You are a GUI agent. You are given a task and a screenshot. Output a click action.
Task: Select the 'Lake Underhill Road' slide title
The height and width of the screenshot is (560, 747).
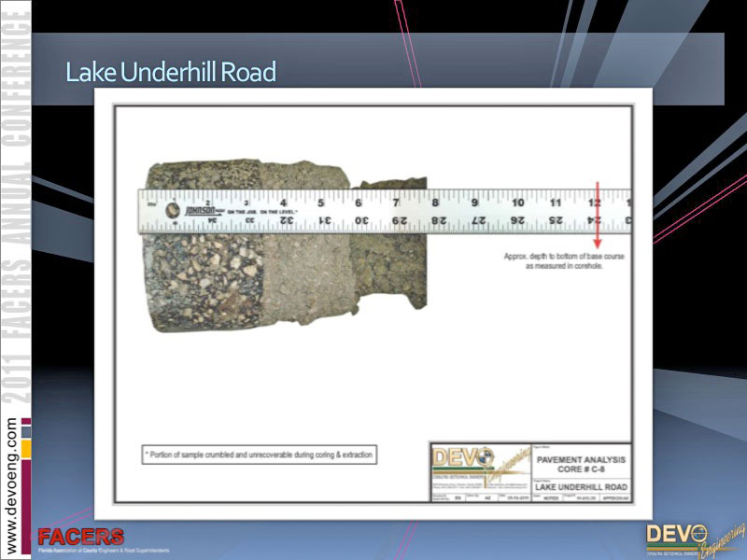tap(170, 72)
